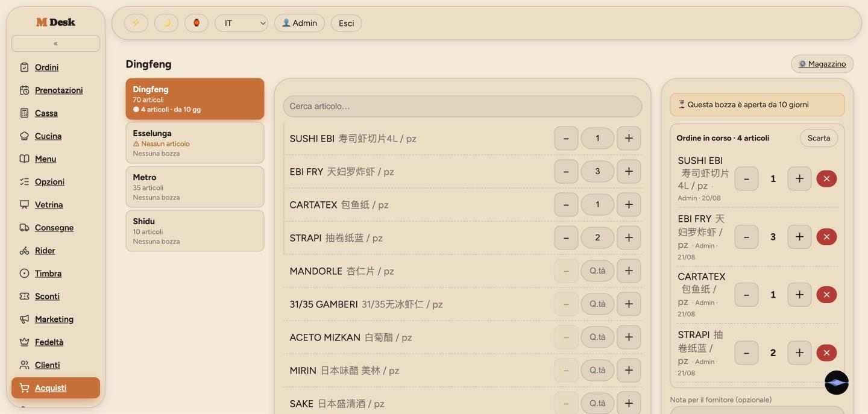Viewport: 868px width, 414px height.
Task: Decrease SUSHI EBI quantity in article list
Action: coord(566,139)
